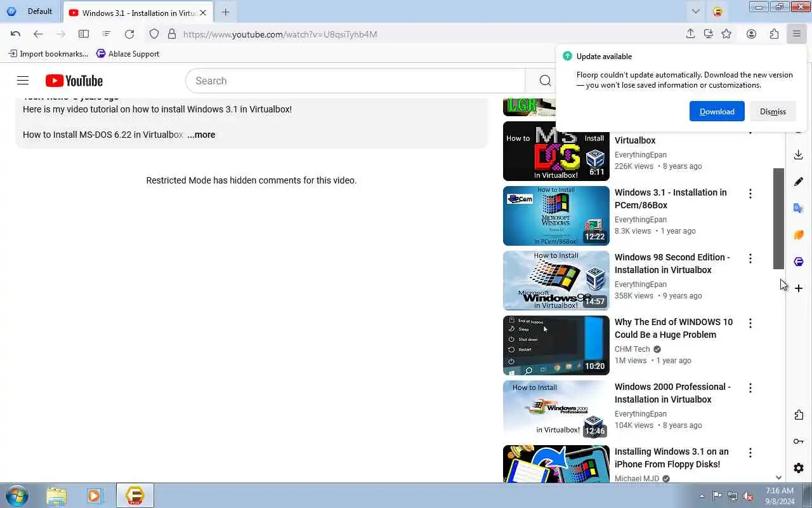
Task: Open options for End of WINDOWS 10 video
Action: 750,323
